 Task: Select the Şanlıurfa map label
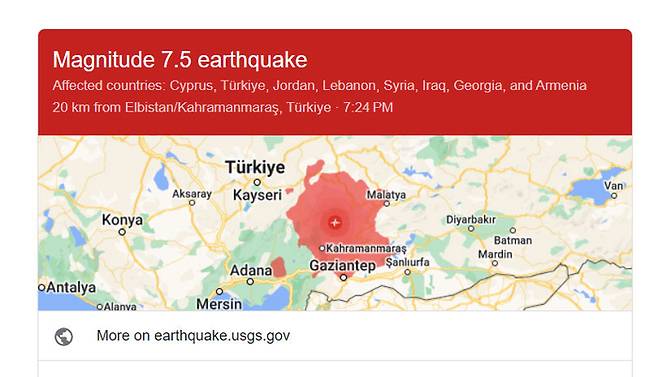[x=407, y=262]
